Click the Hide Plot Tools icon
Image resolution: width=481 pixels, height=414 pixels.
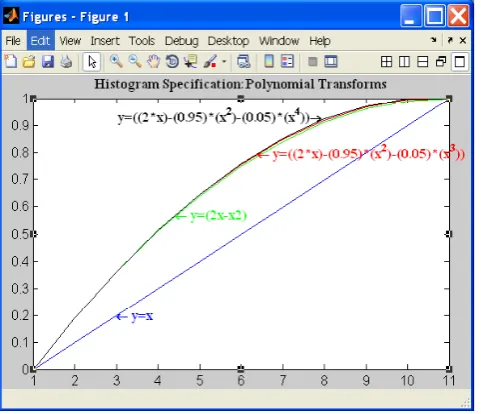313,62
